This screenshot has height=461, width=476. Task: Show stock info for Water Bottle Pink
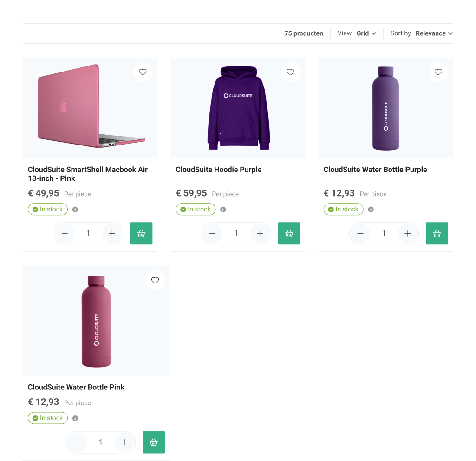[75, 418]
